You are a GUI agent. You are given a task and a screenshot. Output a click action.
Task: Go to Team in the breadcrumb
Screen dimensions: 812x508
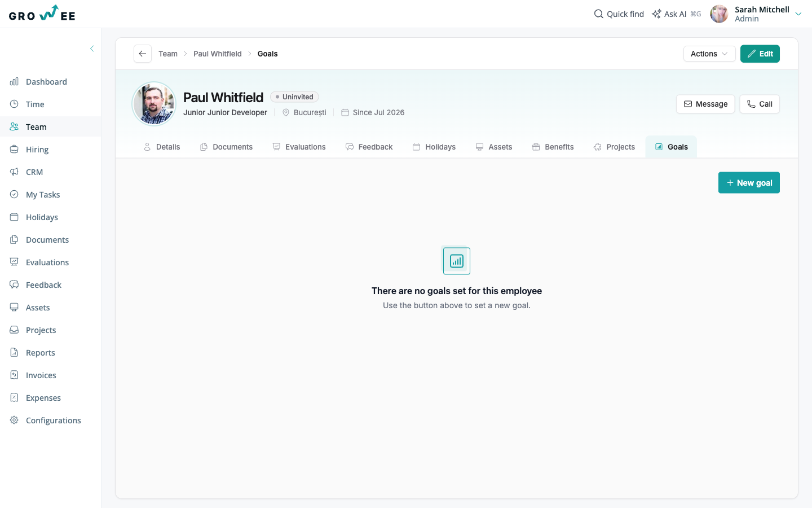click(x=168, y=54)
